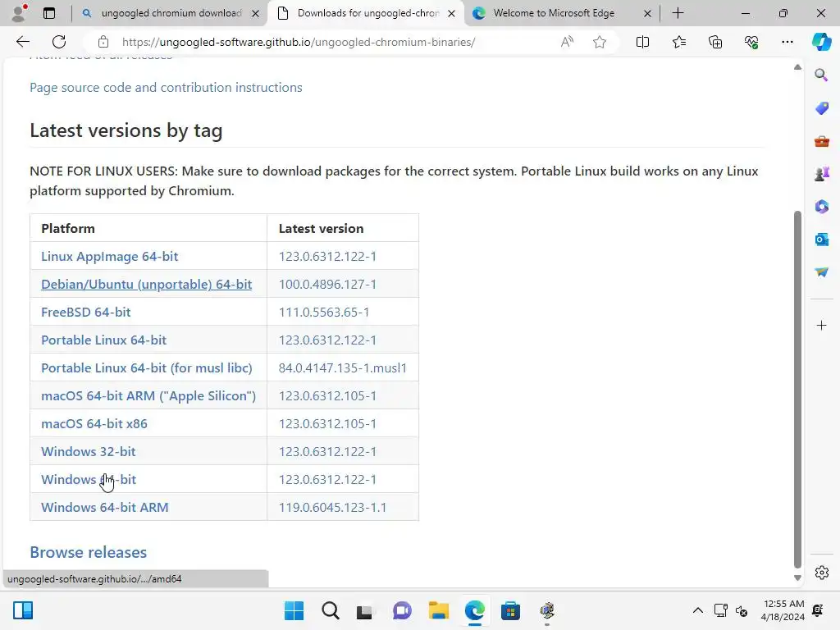Image resolution: width=840 pixels, height=630 pixels.
Task: Open Chat app from taskbar
Action: 402,610
